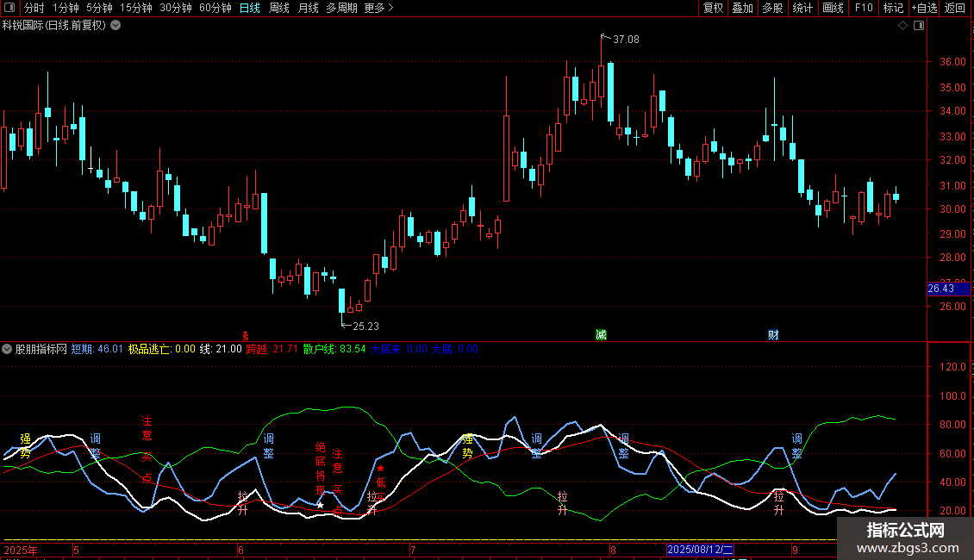
Task: Click the 科锐国际(日线.前复权) chart title
Action: pyautogui.click(x=54, y=26)
